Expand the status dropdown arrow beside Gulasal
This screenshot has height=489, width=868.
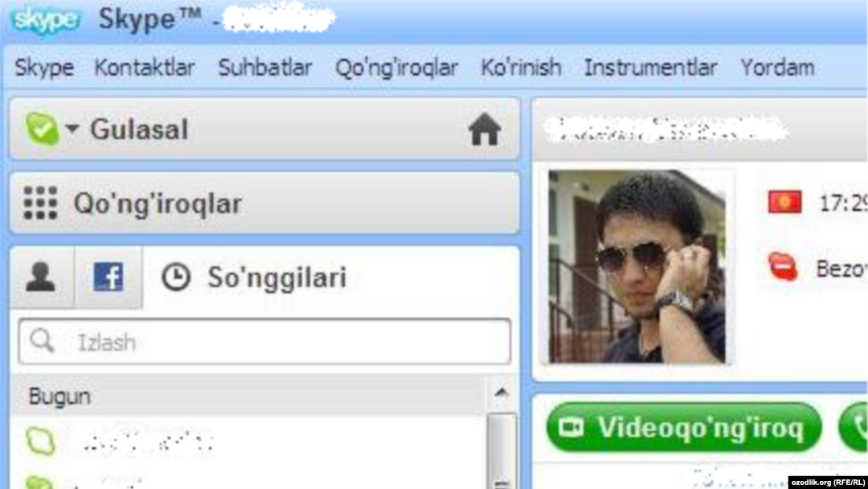[72, 129]
